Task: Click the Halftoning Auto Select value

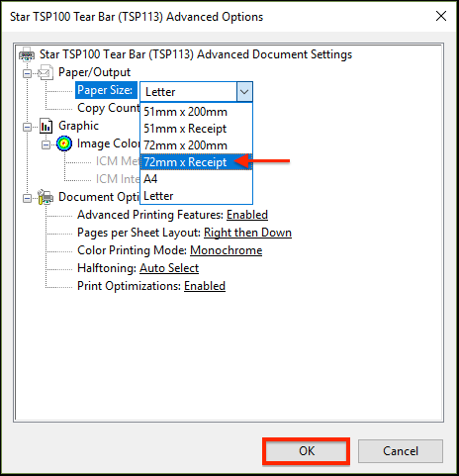Action: point(169,268)
